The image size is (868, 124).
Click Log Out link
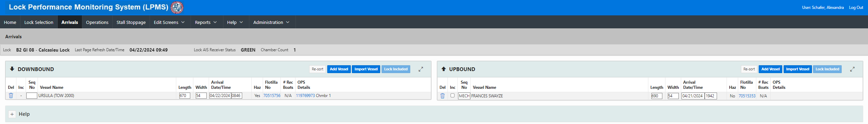(856, 8)
